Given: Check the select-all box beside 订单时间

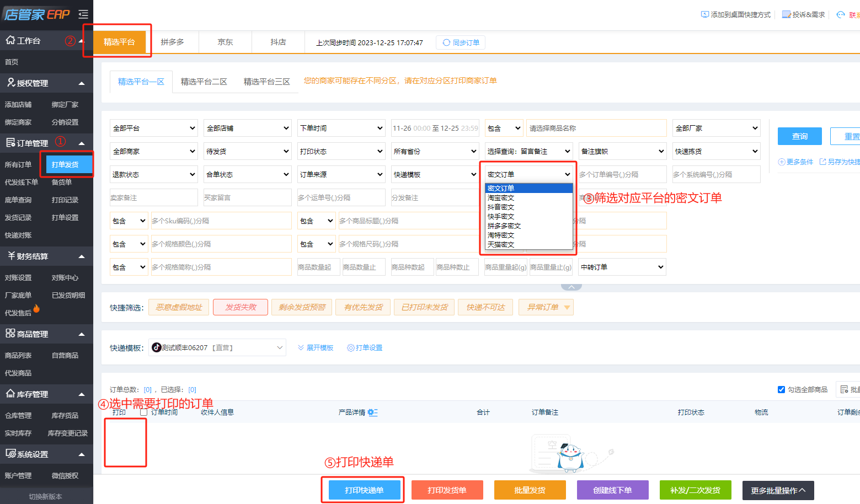Looking at the screenshot, I should coord(143,412).
